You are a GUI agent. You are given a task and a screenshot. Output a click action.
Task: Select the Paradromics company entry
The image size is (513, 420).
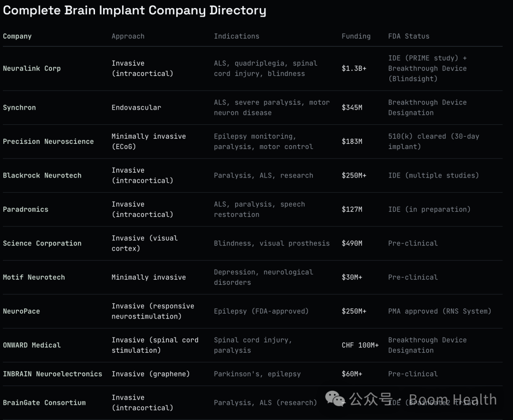(x=26, y=209)
